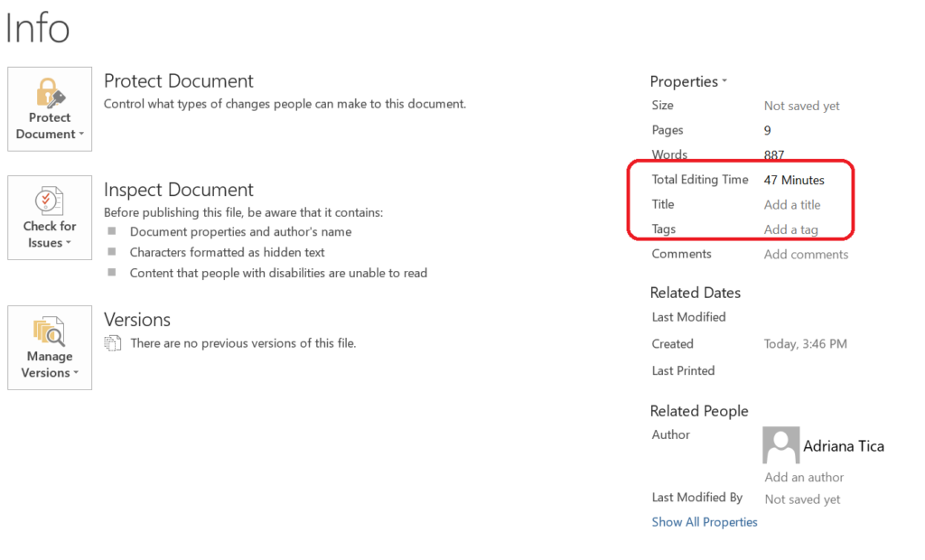
Task: Click the Manage Versions icon
Action: pos(49,331)
